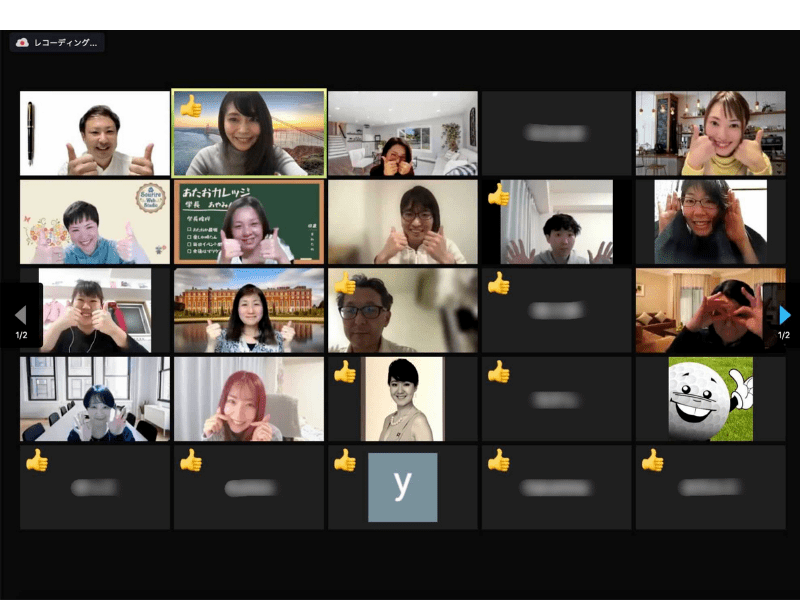Select the red-haired woman's video tile
The image size is (800, 600).
coord(249,398)
